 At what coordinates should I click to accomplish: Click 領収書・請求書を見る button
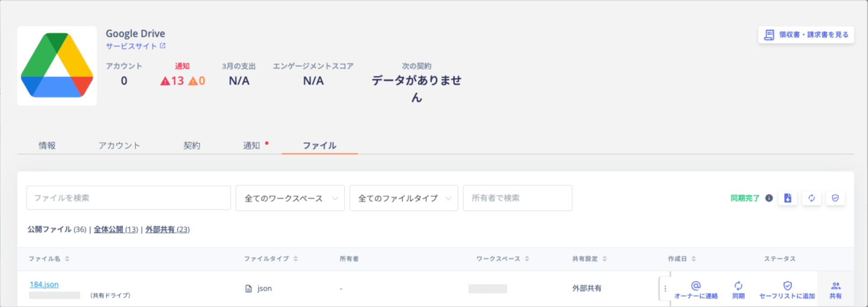806,35
